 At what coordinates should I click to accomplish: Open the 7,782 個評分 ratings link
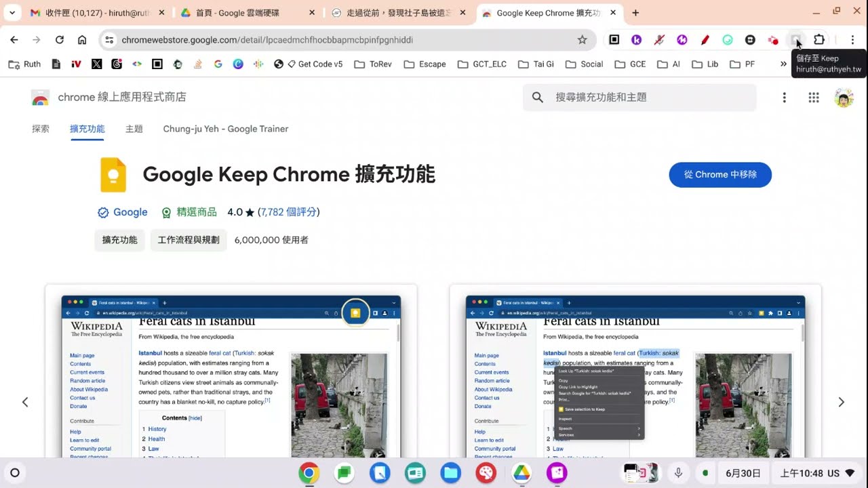[289, 212]
